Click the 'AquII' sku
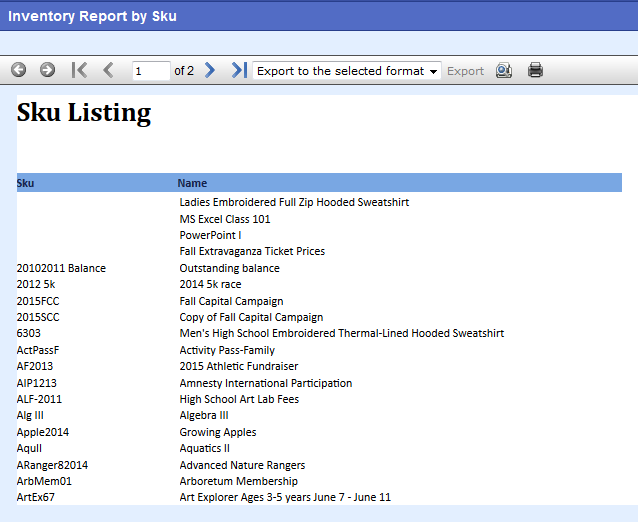The image size is (638, 522). [29, 448]
